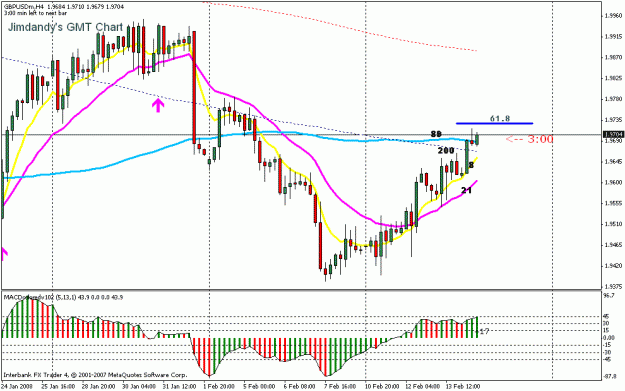Click the 1.9960 price axis label
The width and height of the screenshot is (625, 391).
pos(614,16)
